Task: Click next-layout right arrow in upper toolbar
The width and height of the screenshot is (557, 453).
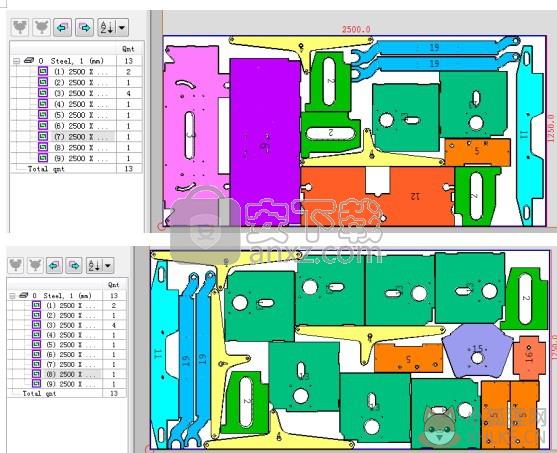Action: click(x=84, y=27)
